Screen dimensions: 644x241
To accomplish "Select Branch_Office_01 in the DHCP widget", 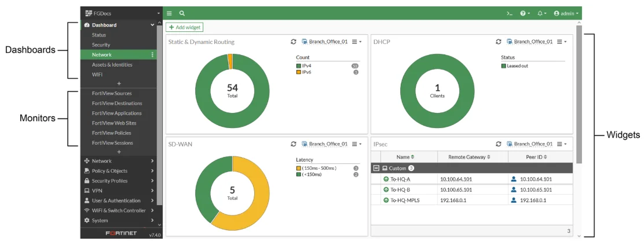I will tap(529, 42).
